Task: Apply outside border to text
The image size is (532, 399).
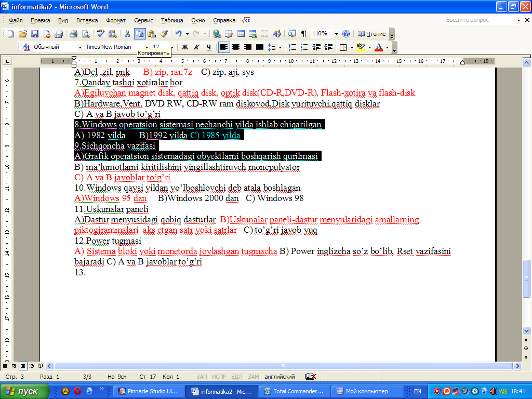Action: click(343, 47)
